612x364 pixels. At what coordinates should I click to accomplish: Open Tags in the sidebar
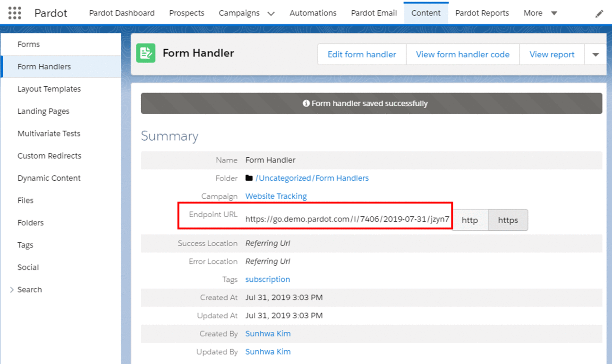[x=60, y=245]
